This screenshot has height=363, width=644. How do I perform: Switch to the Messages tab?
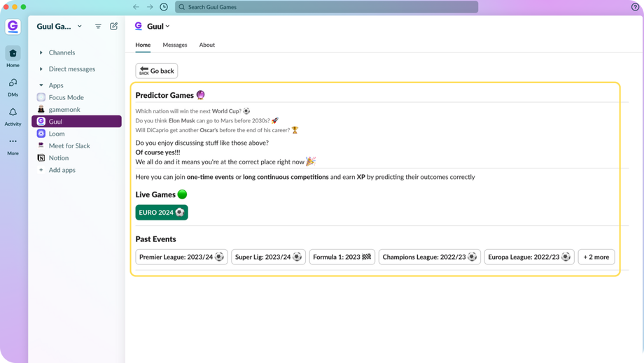point(175,45)
